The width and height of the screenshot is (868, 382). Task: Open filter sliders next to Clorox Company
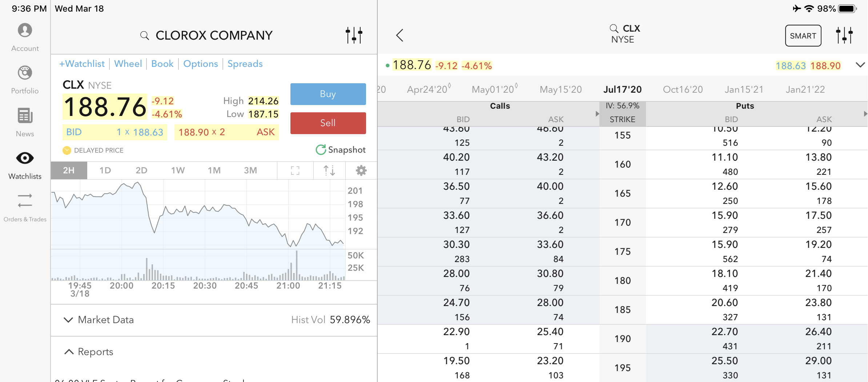point(354,35)
